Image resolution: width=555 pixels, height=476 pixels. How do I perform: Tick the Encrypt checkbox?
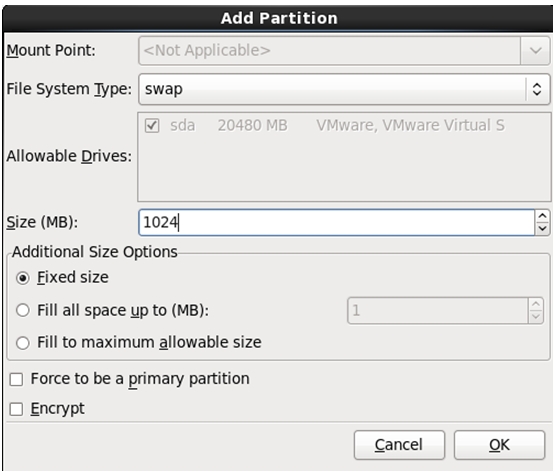[17, 409]
